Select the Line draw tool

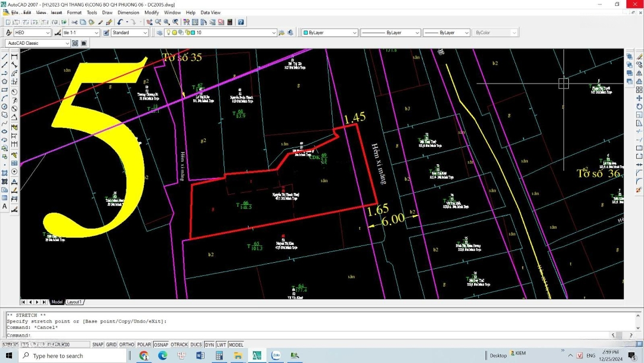coord(5,57)
